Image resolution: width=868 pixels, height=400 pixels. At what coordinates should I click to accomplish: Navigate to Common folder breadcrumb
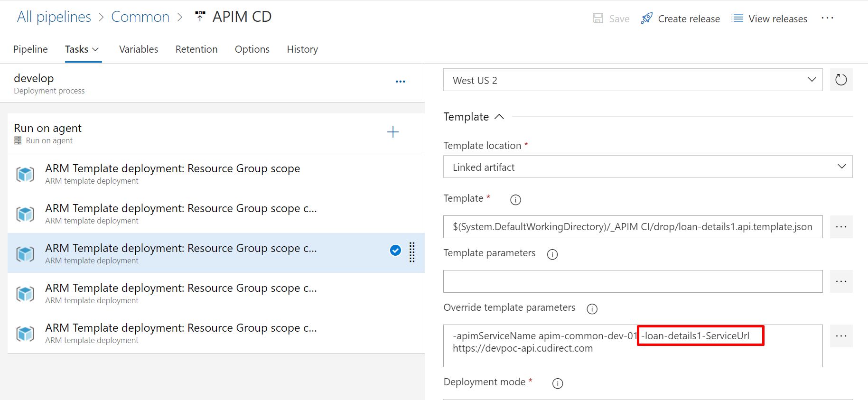(140, 17)
